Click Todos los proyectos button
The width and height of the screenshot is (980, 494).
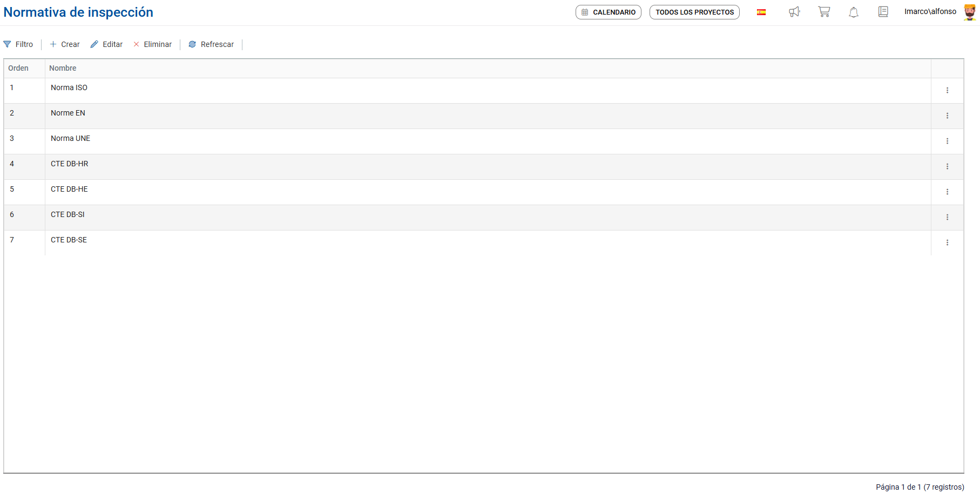[694, 12]
